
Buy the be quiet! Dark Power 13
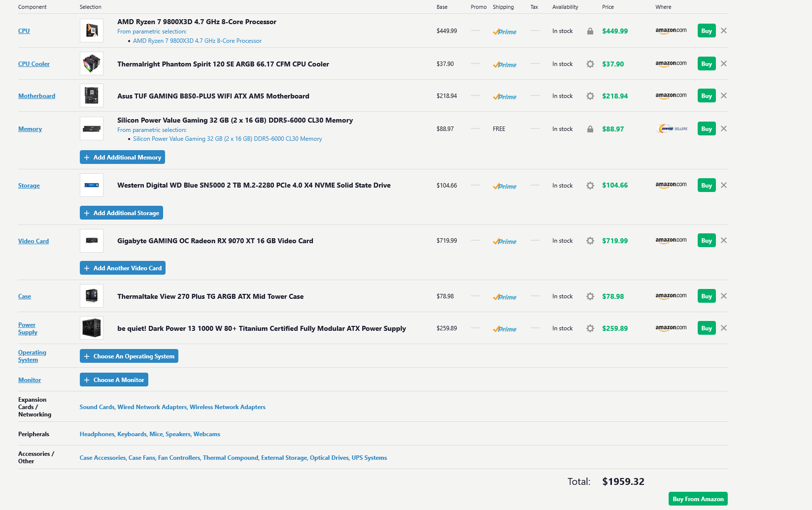coord(707,328)
